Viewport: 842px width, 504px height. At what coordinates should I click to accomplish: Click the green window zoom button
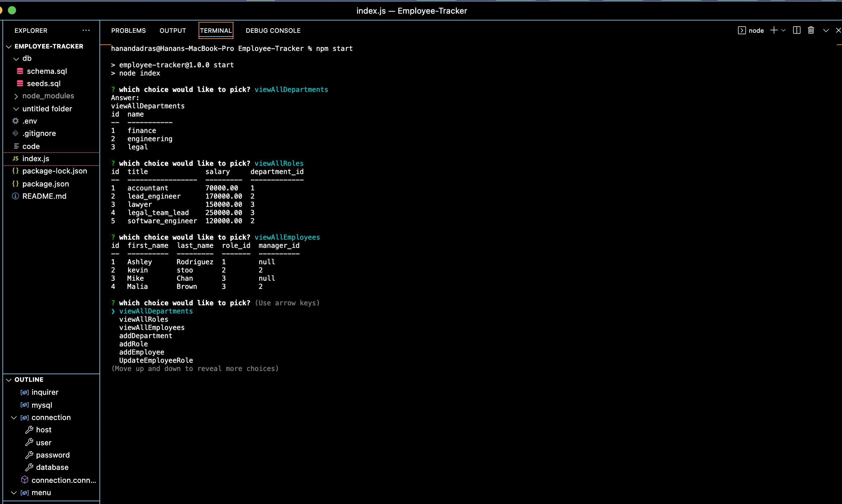[12, 11]
